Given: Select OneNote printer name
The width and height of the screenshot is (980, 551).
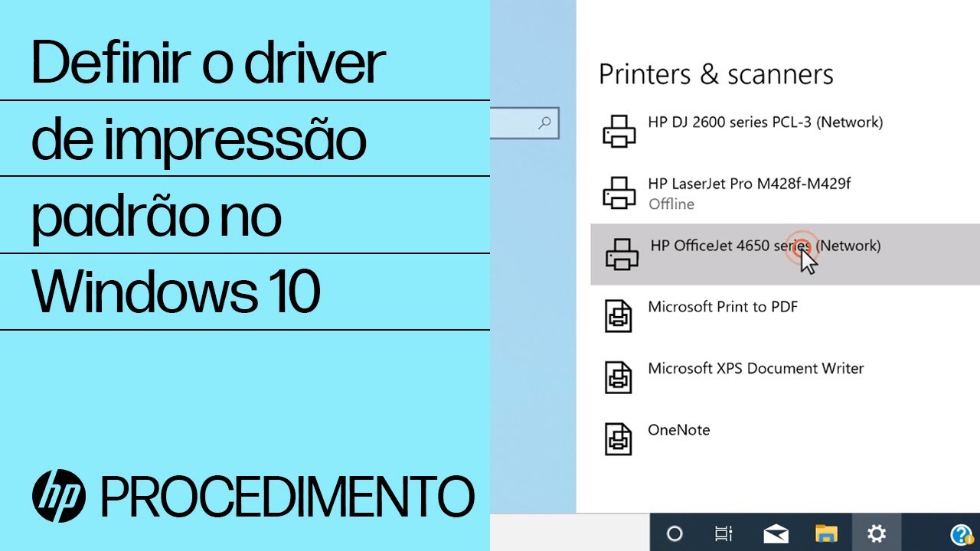Looking at the screenshot, I should [678, 430].
